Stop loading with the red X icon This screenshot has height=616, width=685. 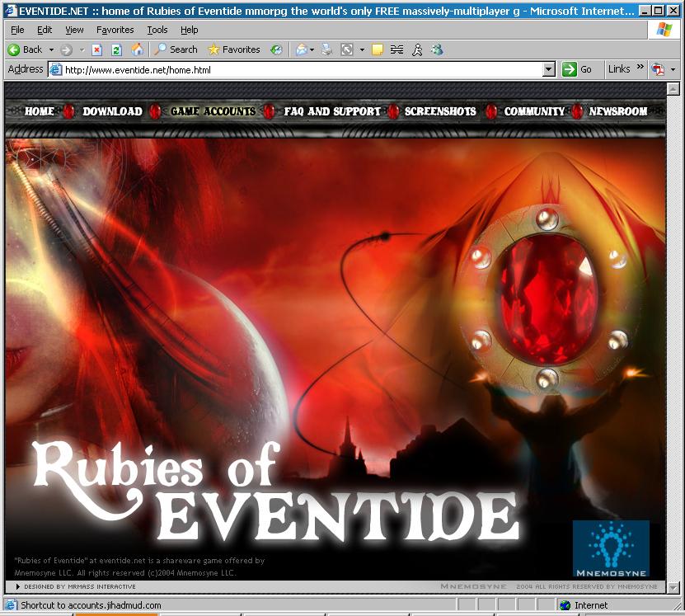[x=96, y=49]
